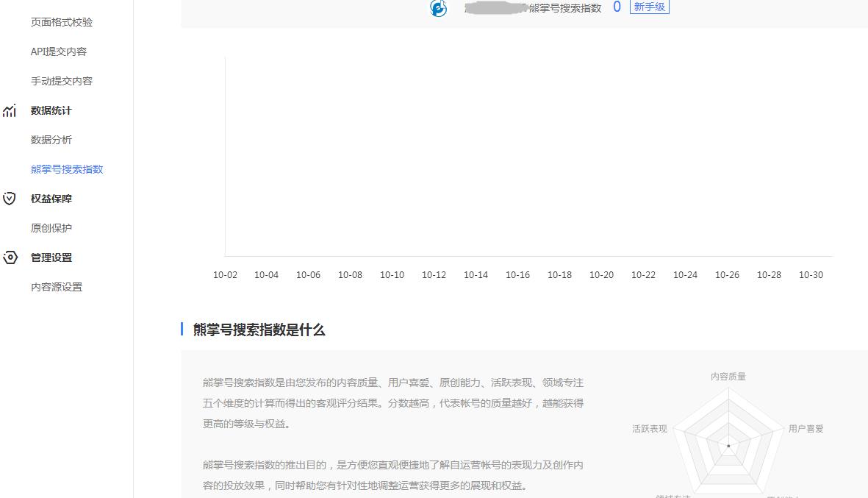Click the 10-16 date label on the chart axis
868x498 pixels.
(517, 274)
